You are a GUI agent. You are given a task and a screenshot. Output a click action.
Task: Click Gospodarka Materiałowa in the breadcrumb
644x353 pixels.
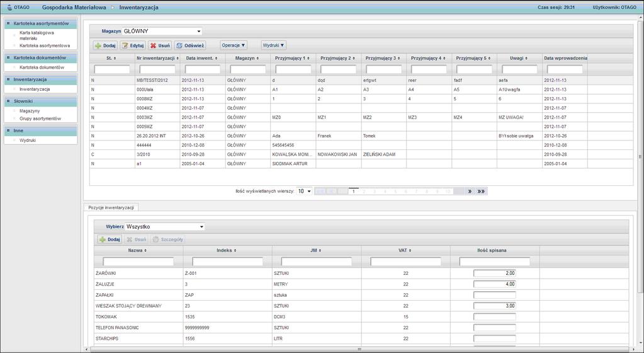pos(74,8)
